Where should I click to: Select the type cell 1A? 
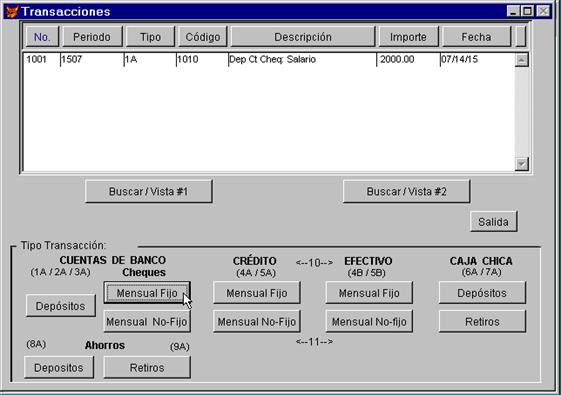pos(150,59)
